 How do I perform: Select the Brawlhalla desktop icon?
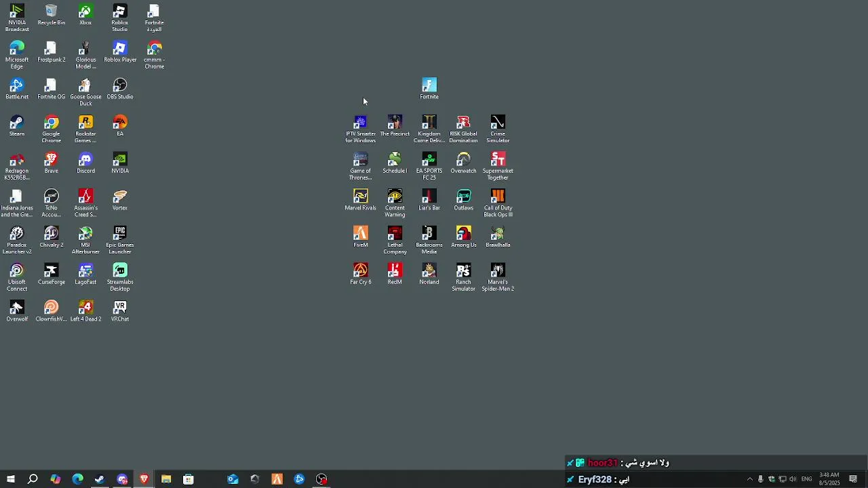[x=498, y=237]
